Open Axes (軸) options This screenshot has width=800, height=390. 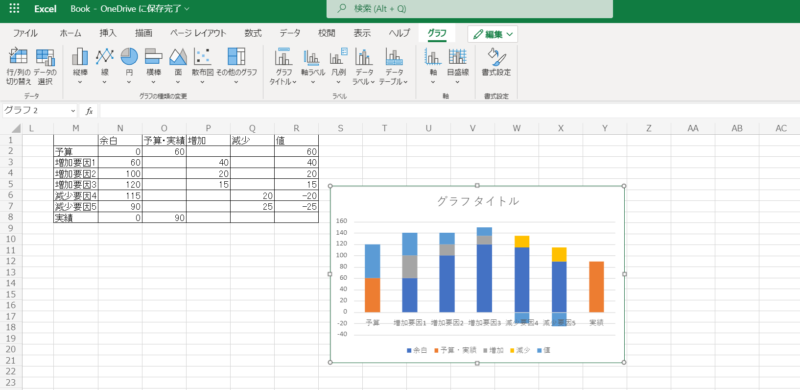433,67
